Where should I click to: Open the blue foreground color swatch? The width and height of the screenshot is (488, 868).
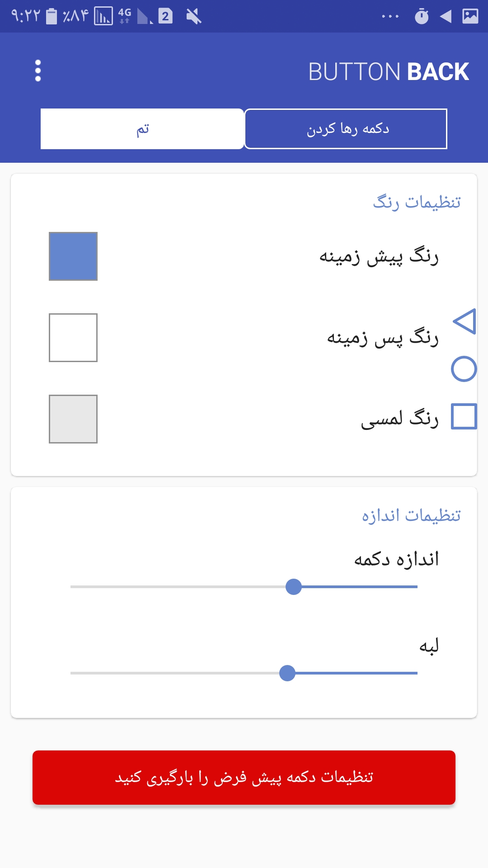point(73,256)
